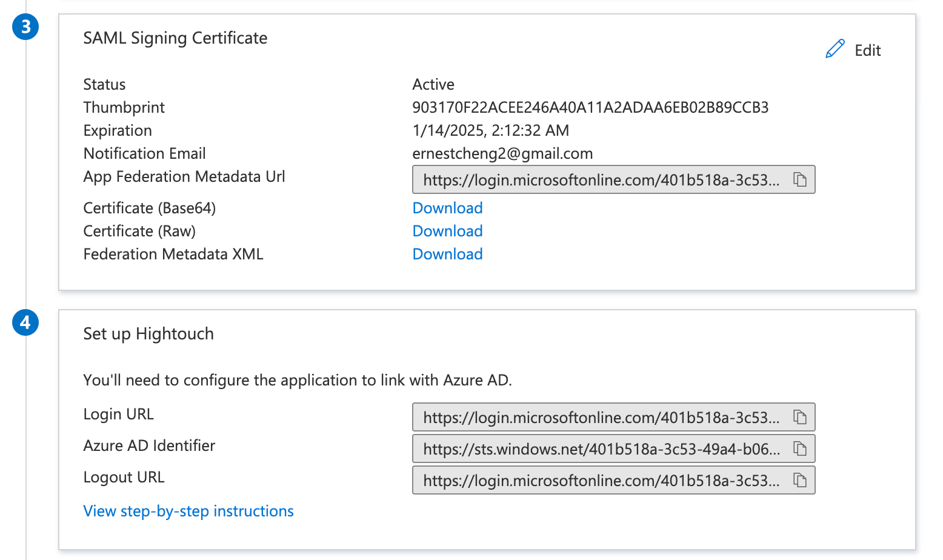Screen dimensions: 943x560
Task: Copy the Login URL to clipboard
Action: [800, 418]
